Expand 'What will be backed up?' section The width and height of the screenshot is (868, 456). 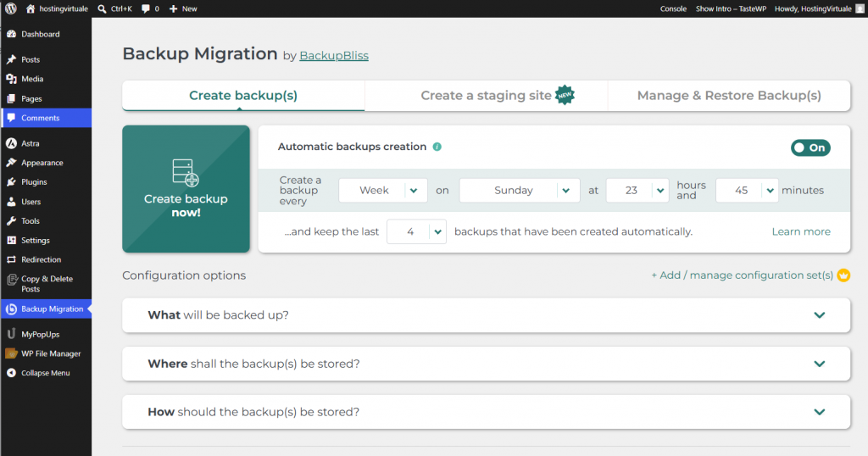(486, 315)
